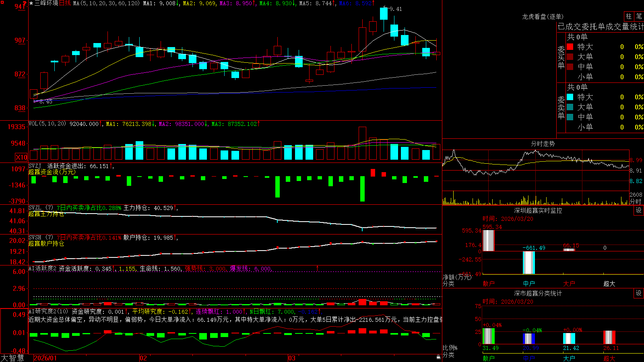This screenshot has height=362, width=644.
Task: Click the lock icon at the chart's bottom right
Action: click(x=439, y=357)
